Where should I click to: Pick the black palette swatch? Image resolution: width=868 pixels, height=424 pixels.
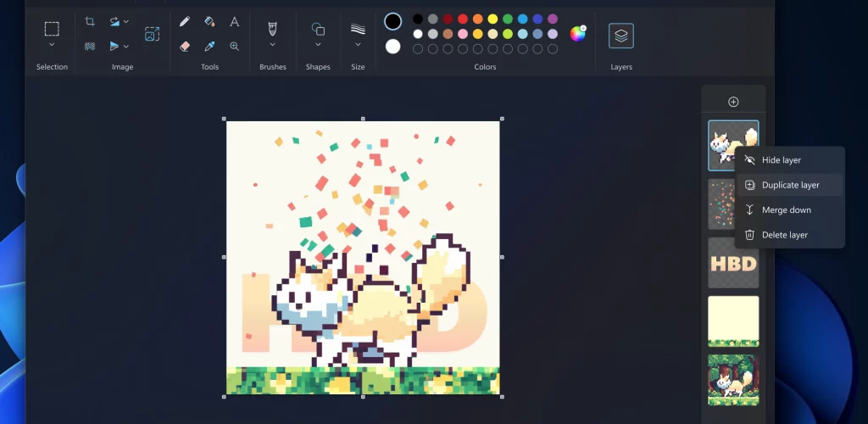tap(418, 20)
